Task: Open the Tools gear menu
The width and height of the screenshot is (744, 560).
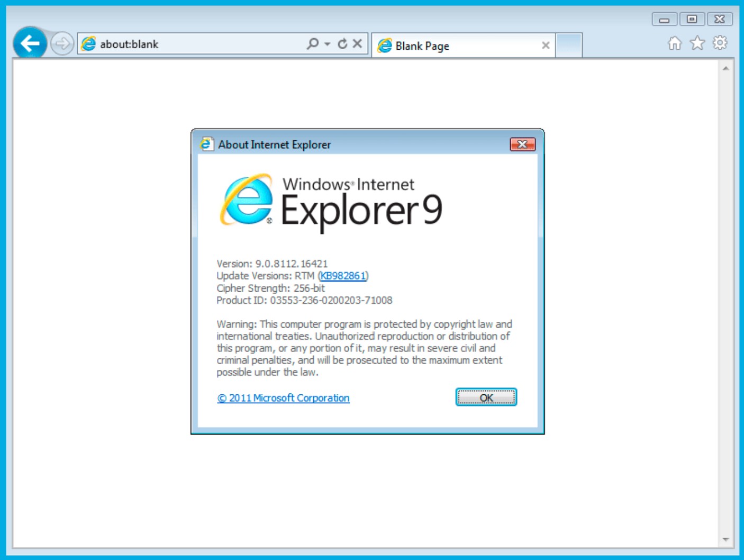Action: 720,44
